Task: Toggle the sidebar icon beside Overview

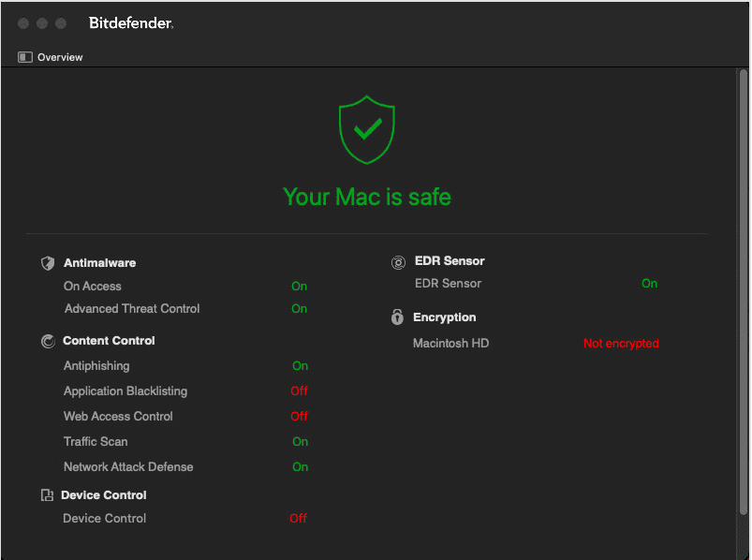Action: 24,57
